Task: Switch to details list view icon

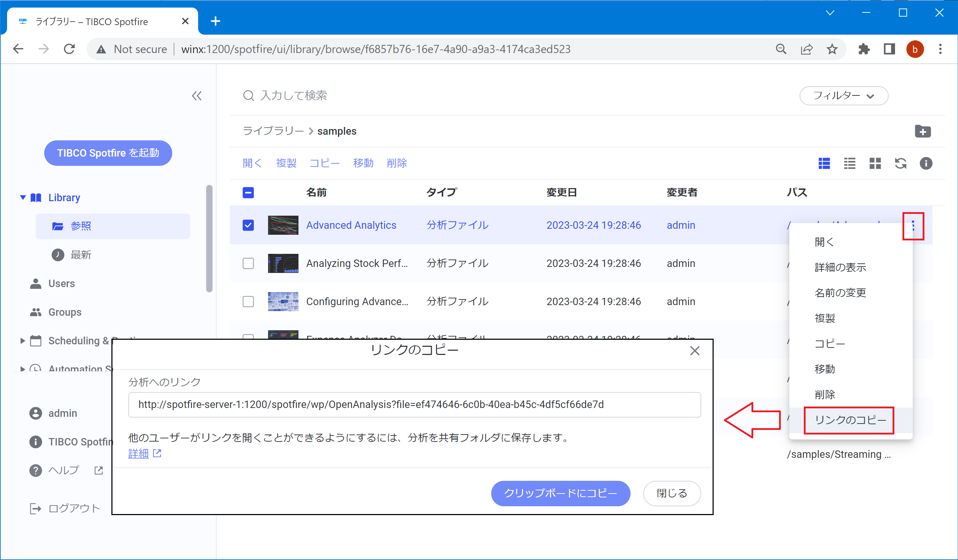Action: point(824,163)
